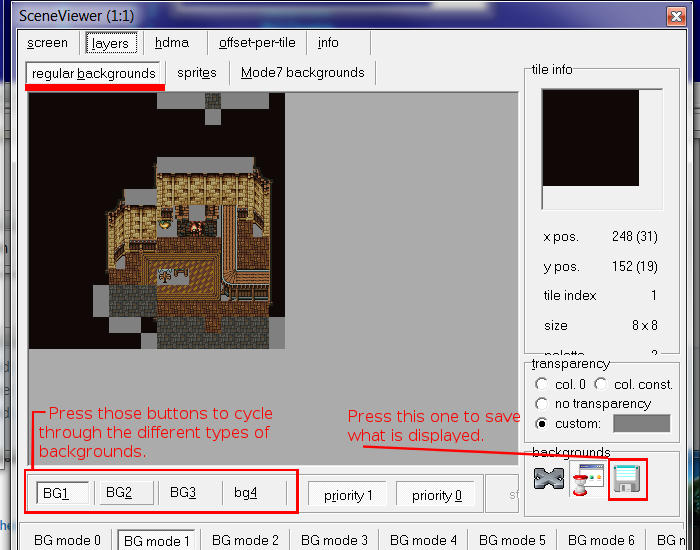
Task: Open the info tab
Action: click(x=328, y=43)
